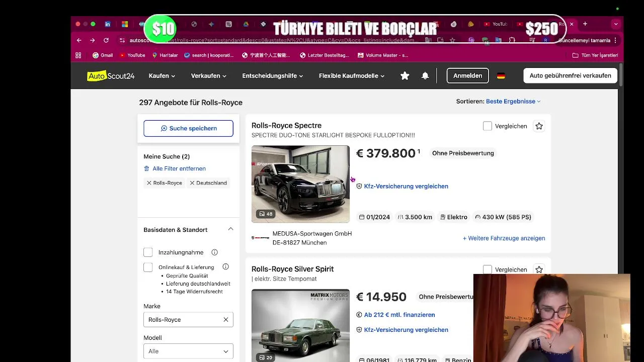644x362 pixels.
Task: Click '+ Weitere Fahrzeuge anzeigen' link
Action: point(504,238)
